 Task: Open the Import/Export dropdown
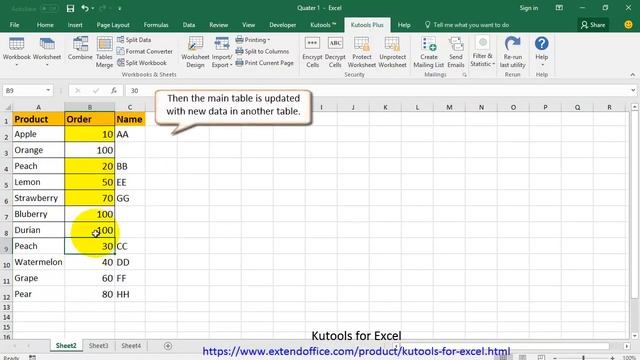pos(222,52)
